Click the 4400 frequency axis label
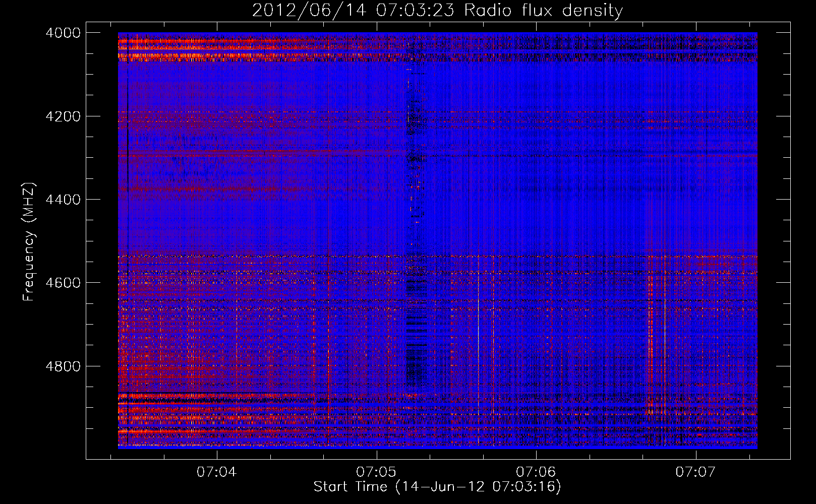816x504 pixels. [x=63, y=200]
